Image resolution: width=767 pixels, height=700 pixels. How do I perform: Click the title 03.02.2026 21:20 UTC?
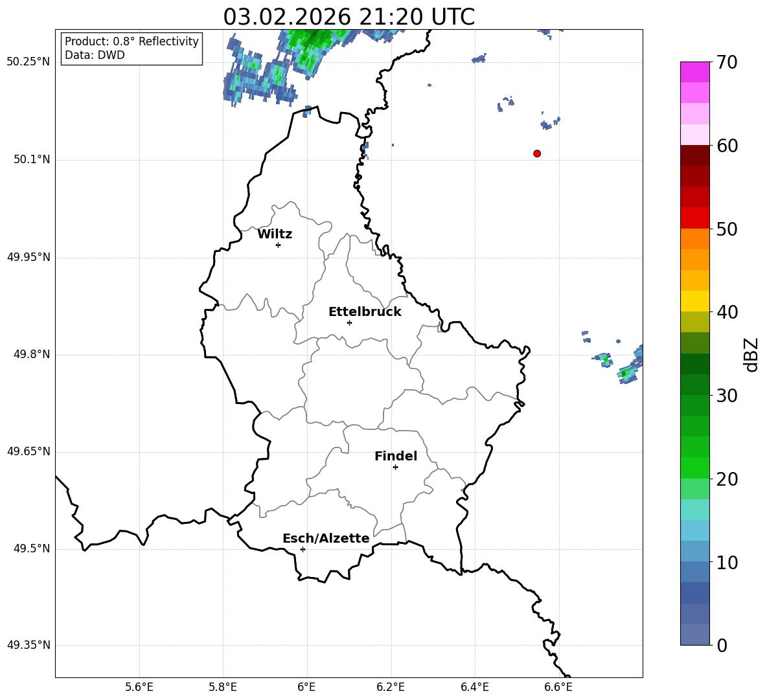tap(349, 17)
